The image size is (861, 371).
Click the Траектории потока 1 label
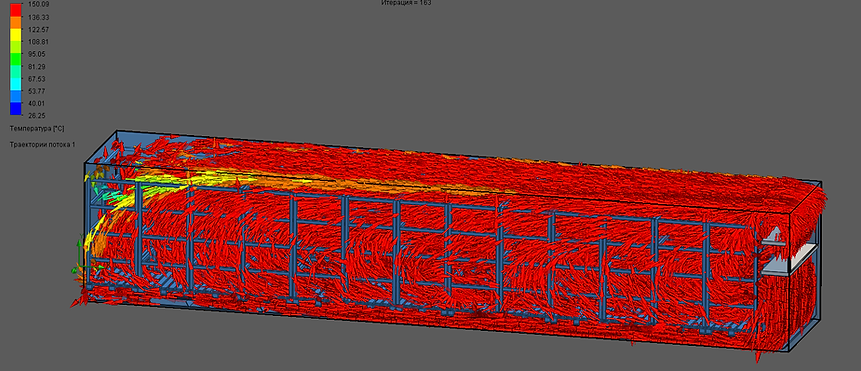42,144
